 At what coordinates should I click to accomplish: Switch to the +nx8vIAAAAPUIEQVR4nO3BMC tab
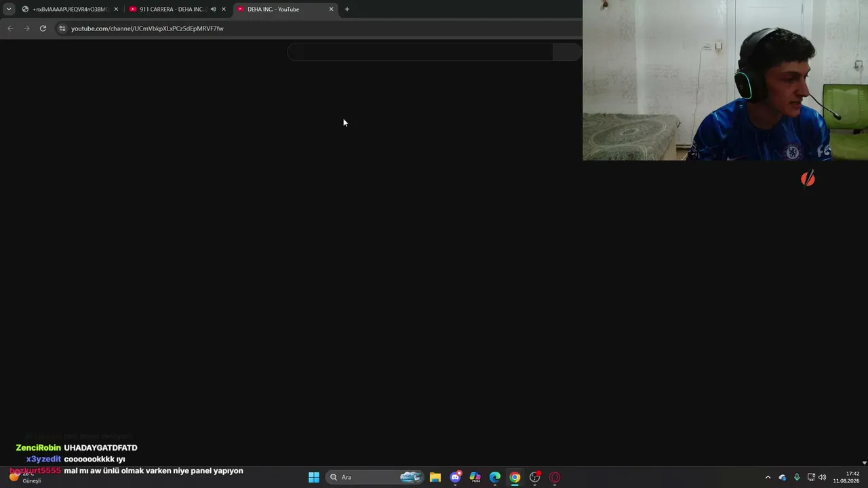[x=70, y=9]
